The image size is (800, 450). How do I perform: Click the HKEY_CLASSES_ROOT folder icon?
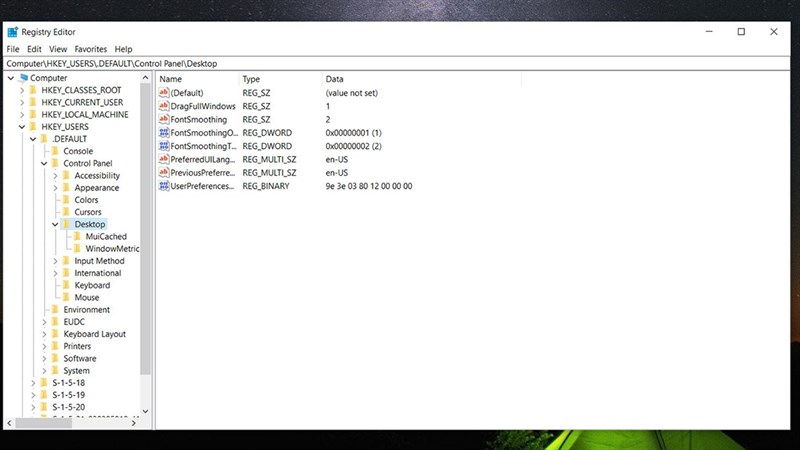pyautogui.click(x=33, y=90)
